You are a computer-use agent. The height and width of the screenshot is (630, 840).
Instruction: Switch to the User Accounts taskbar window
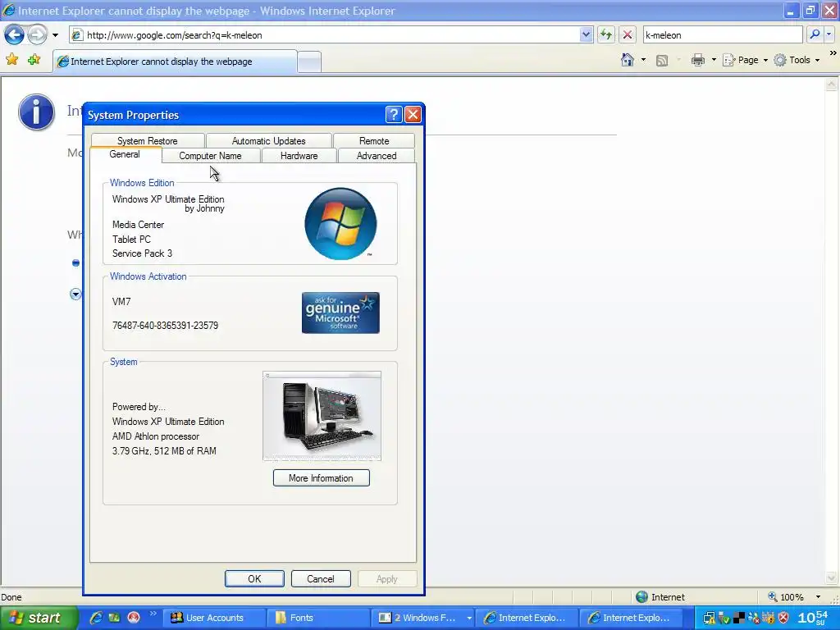pos(215,618)
